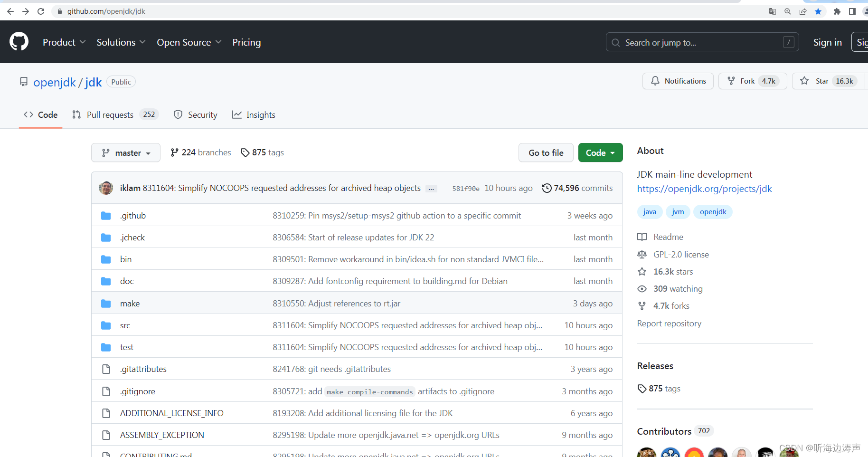Open the Insights tab

(x=254, y=115)
